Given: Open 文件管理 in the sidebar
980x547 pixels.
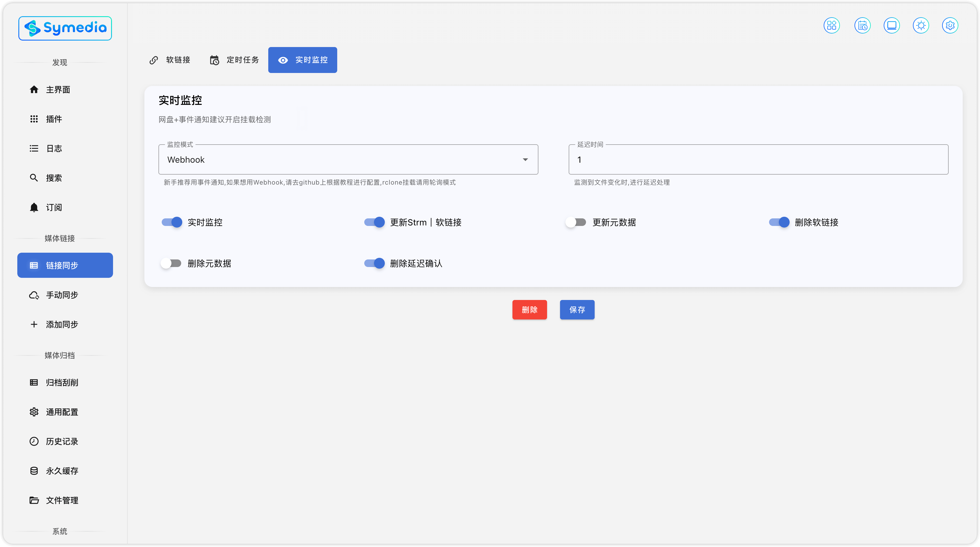Looking at the screenshot, I should (x=65, y=500).
